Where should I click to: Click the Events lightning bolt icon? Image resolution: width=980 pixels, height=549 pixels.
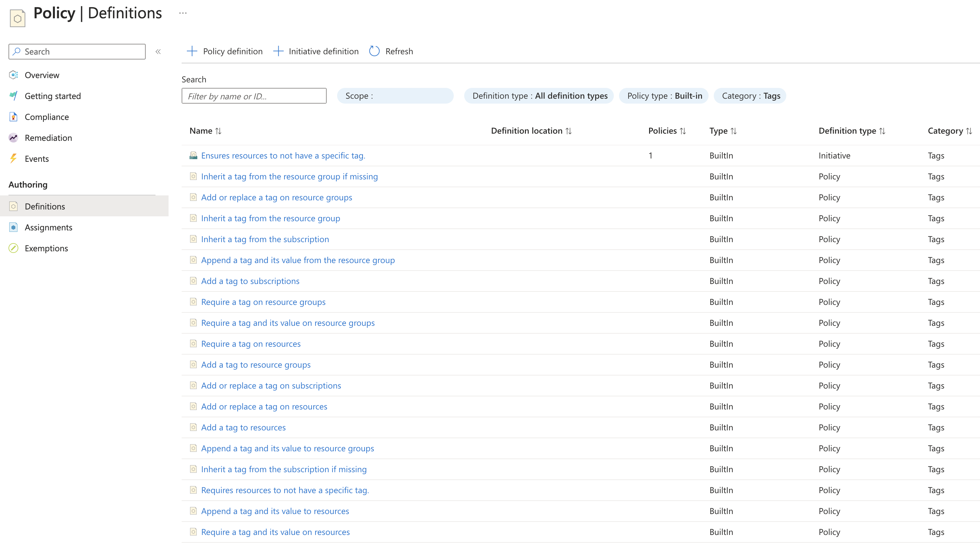[x=13, y=158]
